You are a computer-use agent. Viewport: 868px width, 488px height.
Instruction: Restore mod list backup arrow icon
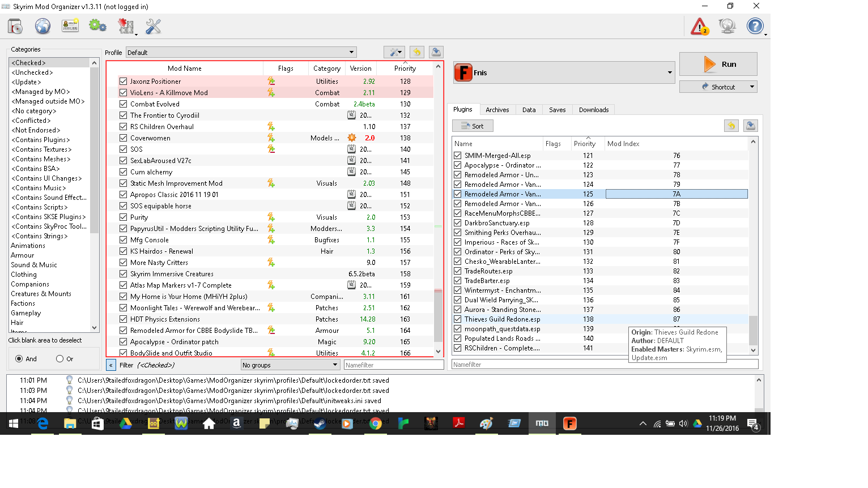416,52
